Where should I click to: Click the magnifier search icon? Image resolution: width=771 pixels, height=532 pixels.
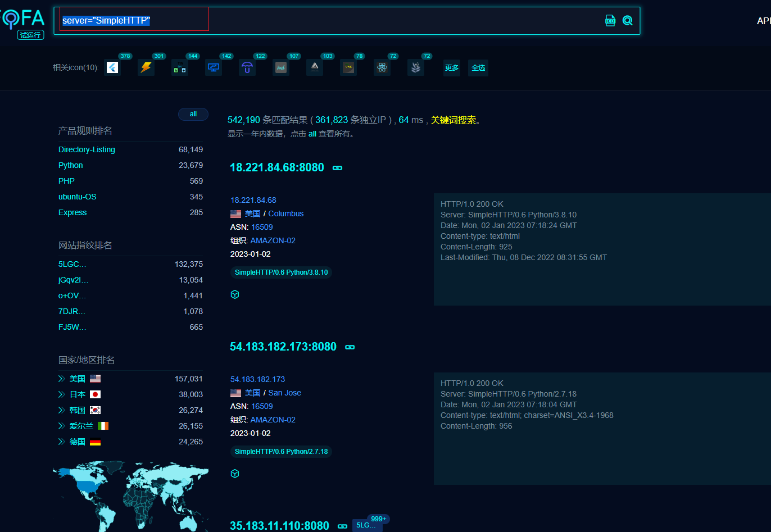point(628,21)
